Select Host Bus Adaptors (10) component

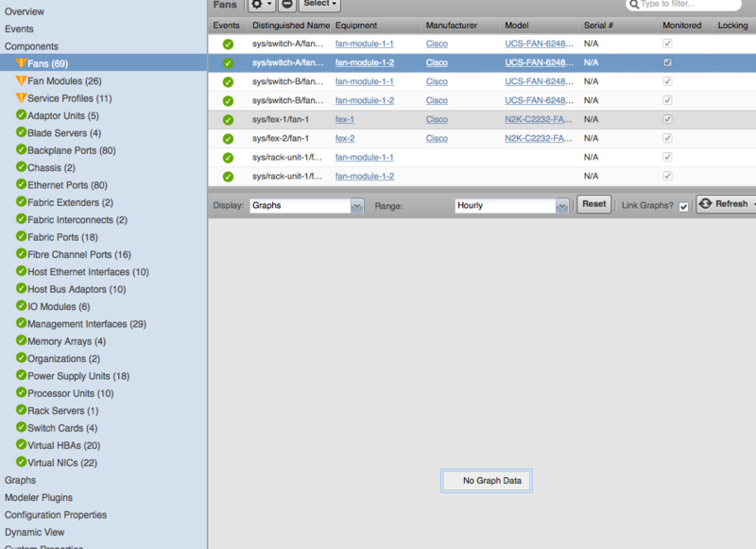[77, 289]
